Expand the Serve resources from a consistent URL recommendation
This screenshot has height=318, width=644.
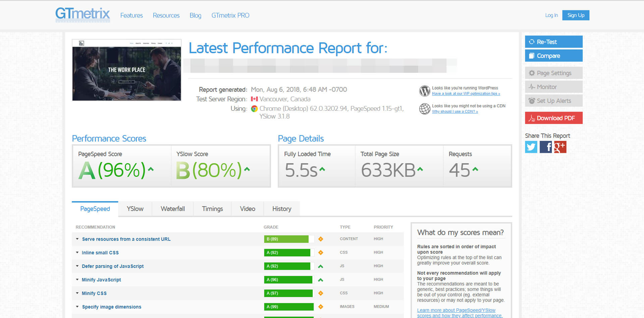(x=126, y=239)
